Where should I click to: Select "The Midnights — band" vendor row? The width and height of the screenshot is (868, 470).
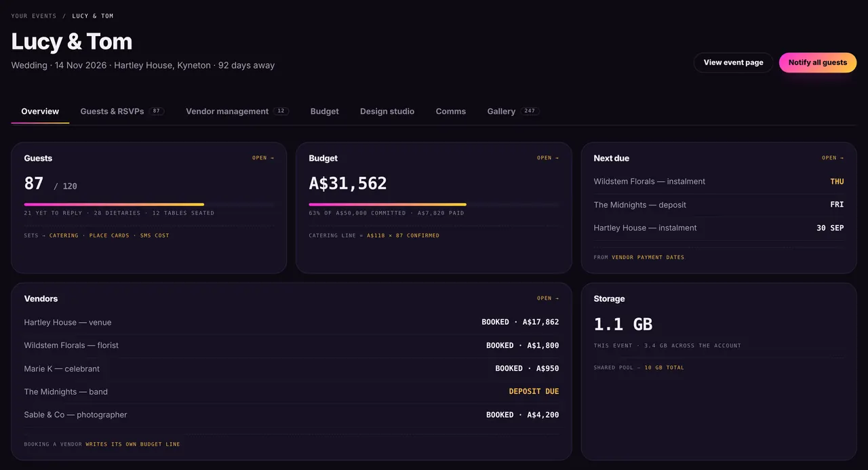click(x=292, y=391)
